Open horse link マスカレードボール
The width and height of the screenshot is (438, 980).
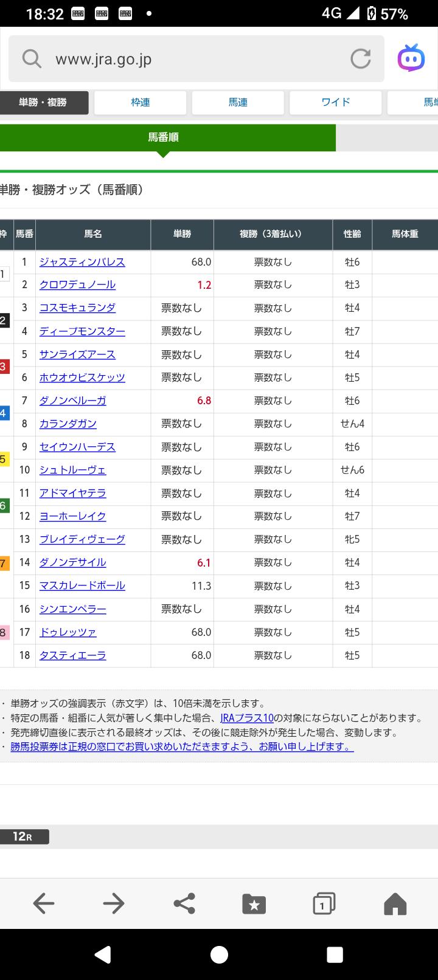pos(82,586)
